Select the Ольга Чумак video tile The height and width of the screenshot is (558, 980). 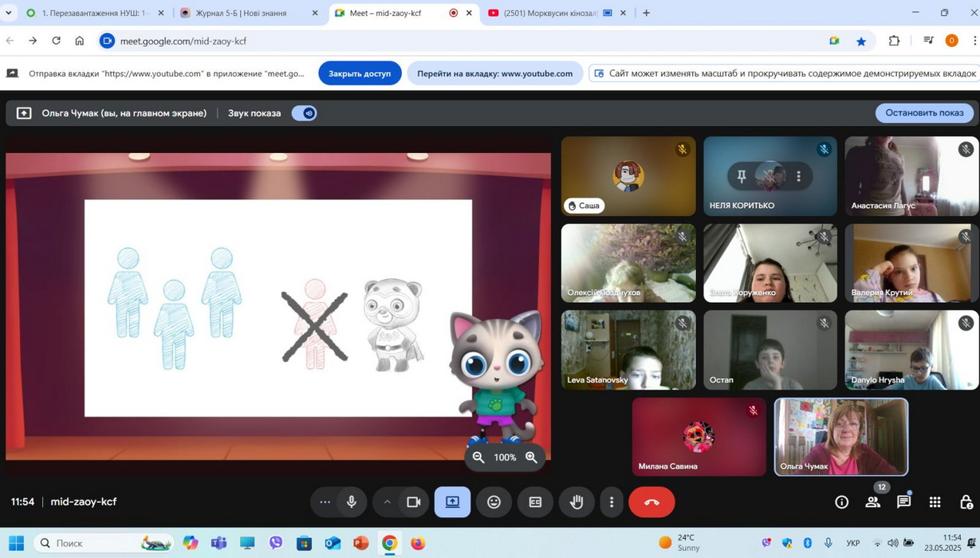841,437
